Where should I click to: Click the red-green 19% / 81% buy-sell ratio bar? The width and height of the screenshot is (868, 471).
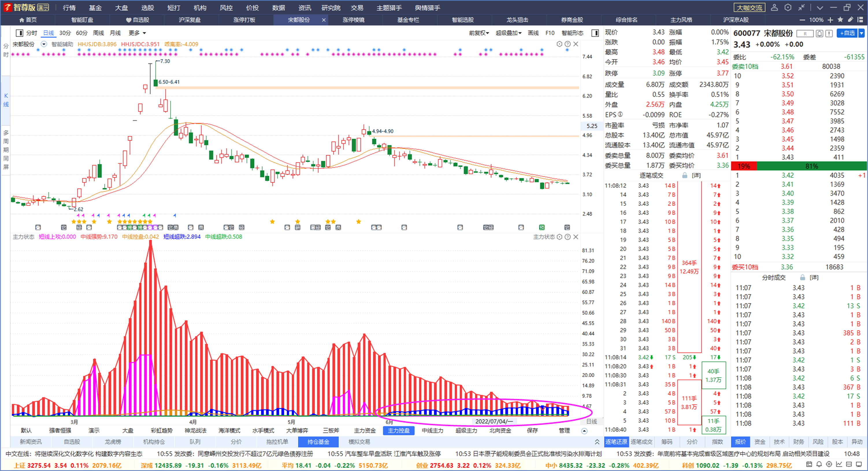coord(799,166)
